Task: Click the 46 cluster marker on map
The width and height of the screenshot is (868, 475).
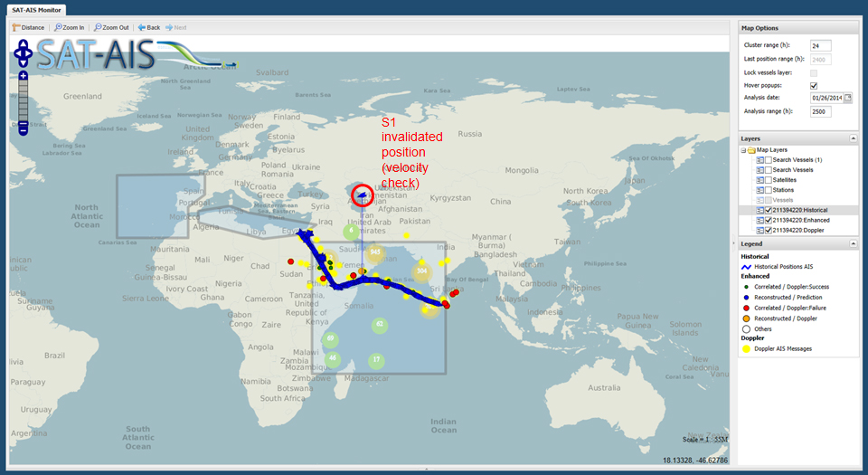Action: (x=332, y=358)
